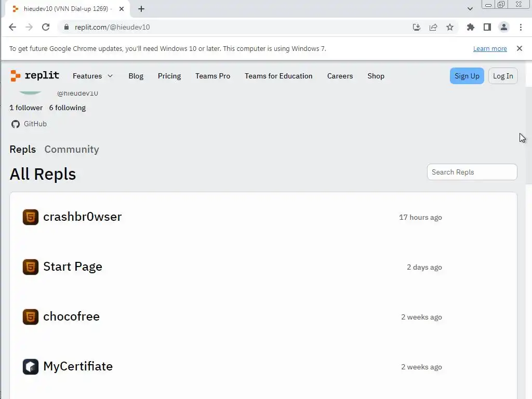Expand the Features dropdown menu
The height and width of the screenshot is (399, 532).
tap(92, 76)
